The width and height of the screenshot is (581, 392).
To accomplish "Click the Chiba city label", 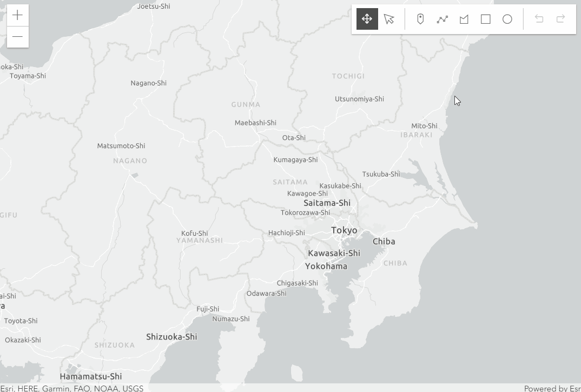I will pos(384,242).
